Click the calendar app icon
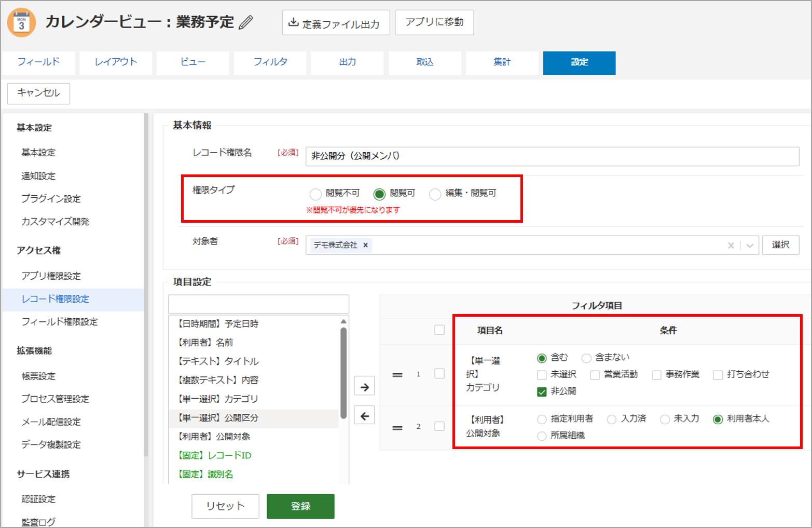Screen dimensions: 812x528 (21, 23)
